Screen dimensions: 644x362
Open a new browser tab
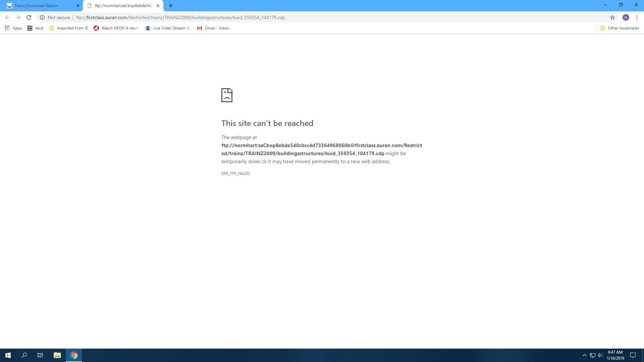pyautogui.click(x=171, y=6)
